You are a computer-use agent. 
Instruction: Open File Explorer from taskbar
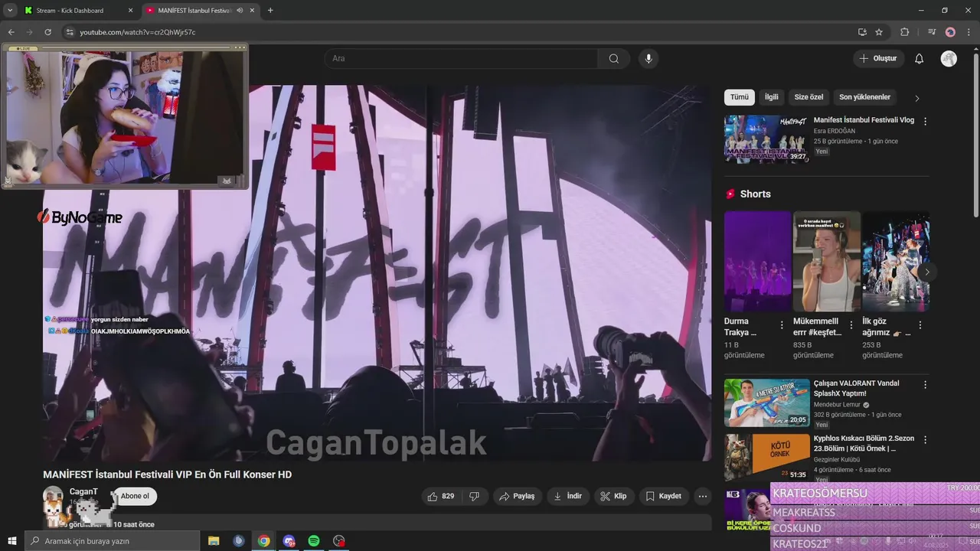click(214, 541)
